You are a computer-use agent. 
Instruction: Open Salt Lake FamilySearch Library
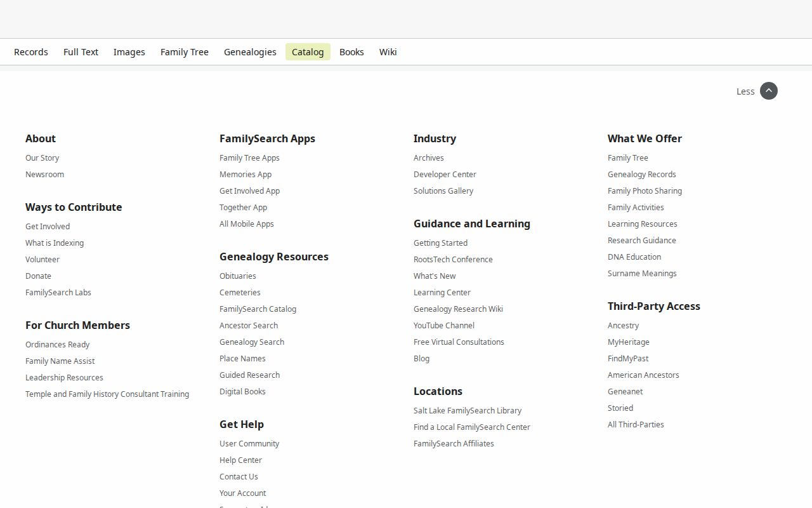(468, 410)
